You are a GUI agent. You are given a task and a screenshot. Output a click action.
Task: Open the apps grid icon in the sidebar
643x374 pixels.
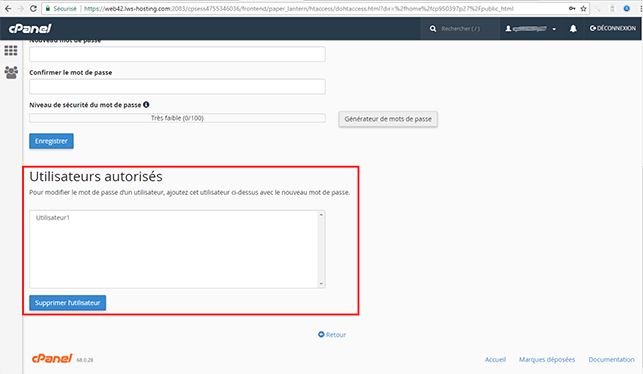coord(11,50)
